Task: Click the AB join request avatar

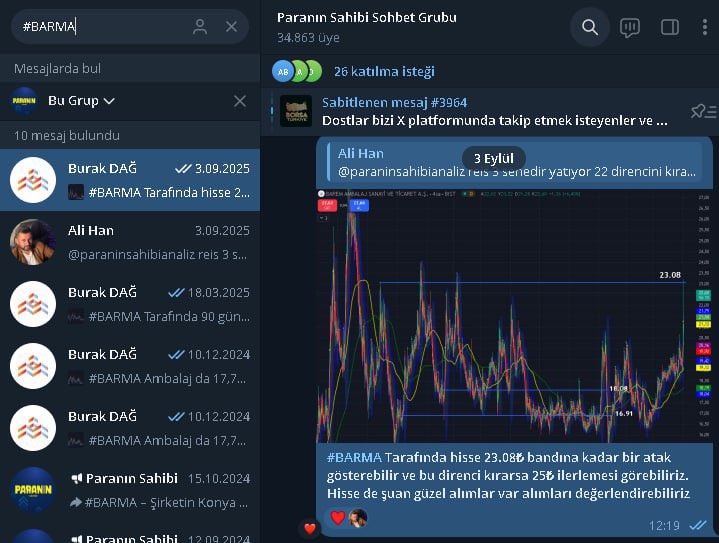Action: click(283, 72)
